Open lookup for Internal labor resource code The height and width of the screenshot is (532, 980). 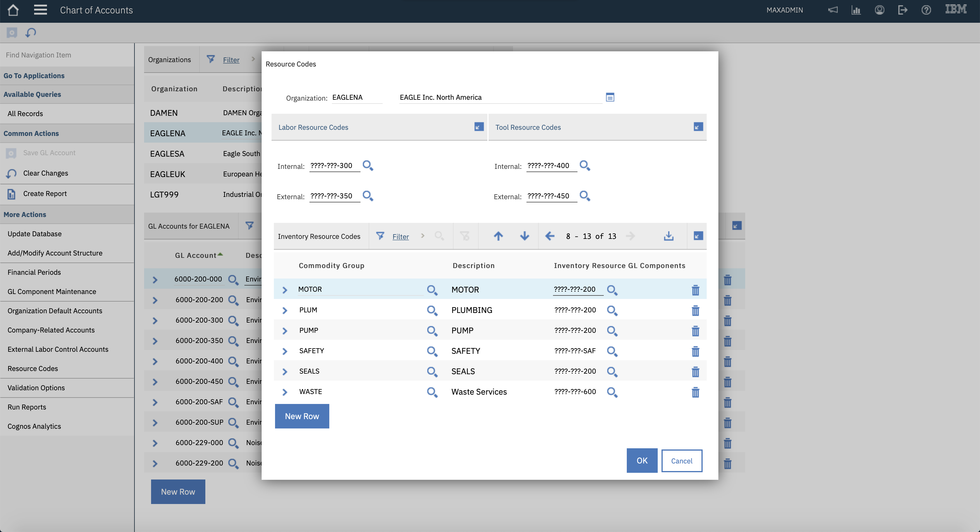click(x=367, y=166)
